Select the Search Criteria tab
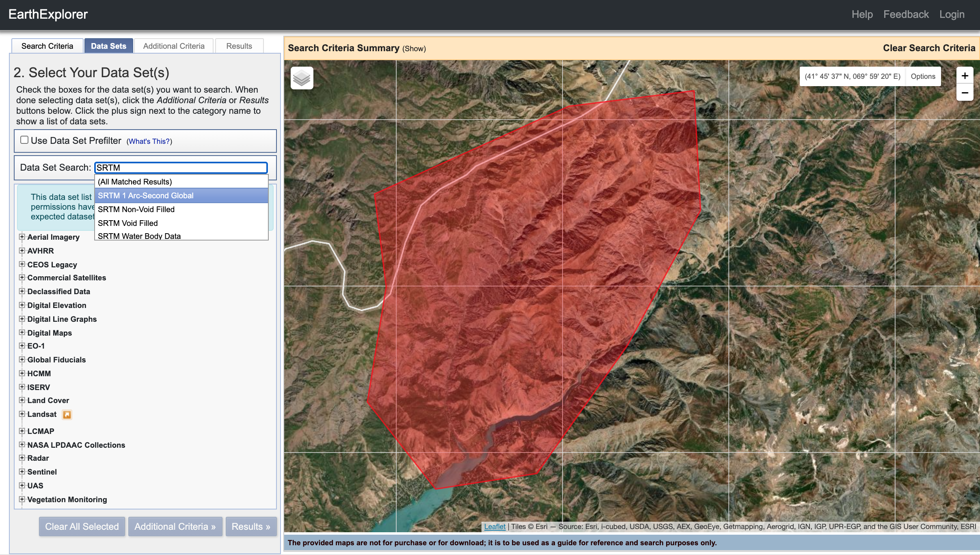The width and height of the screenshot is (980, 555). pos(47,46)
